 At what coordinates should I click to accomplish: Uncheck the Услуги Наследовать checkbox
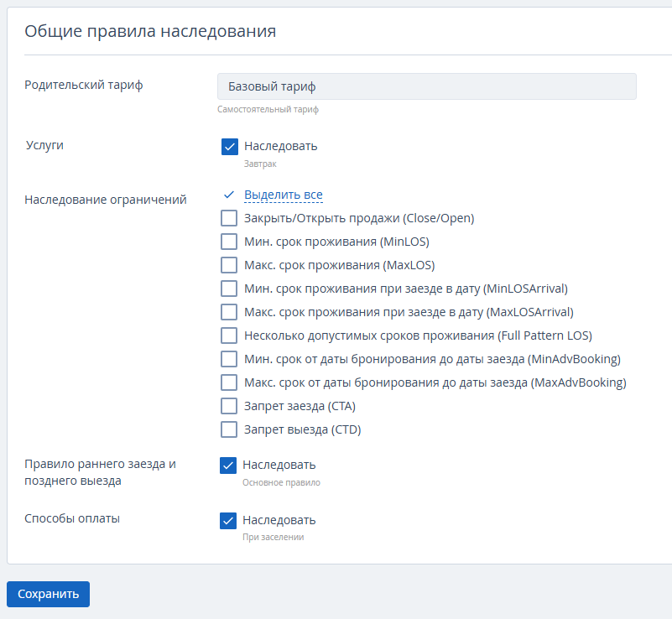pos(230,147)
